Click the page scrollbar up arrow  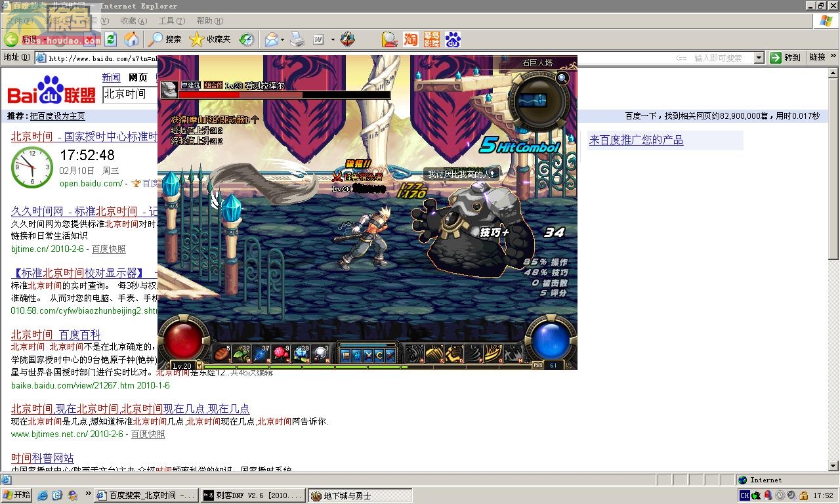tap(833, 72)
